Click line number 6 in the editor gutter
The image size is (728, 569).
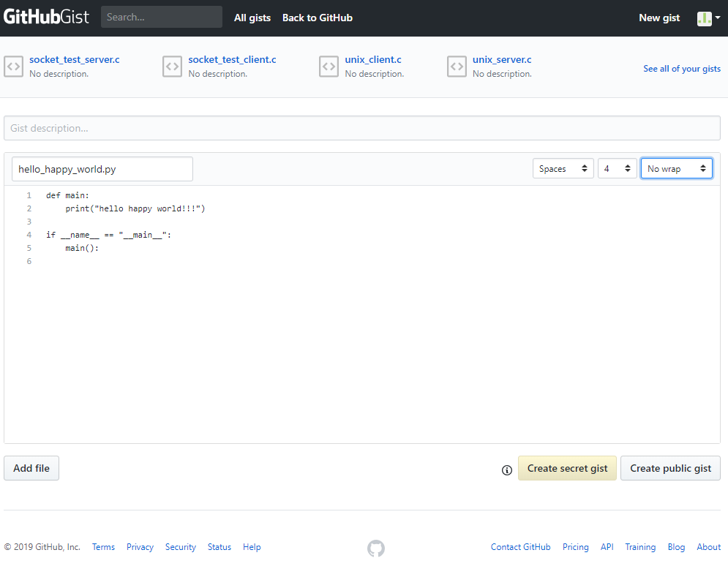click(29, 261)
